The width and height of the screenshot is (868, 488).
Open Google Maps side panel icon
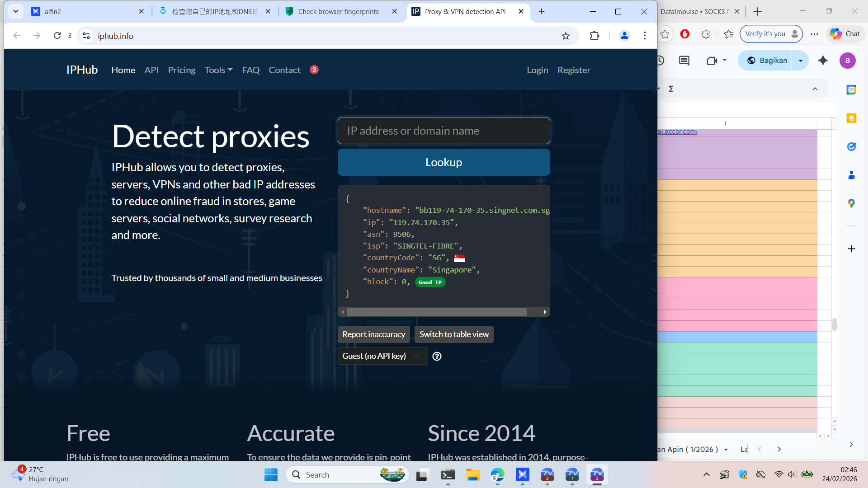(851, 203)
